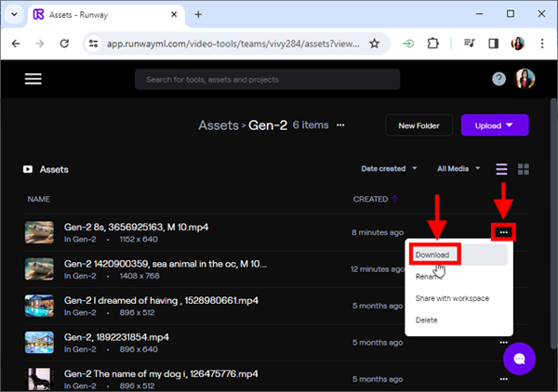Image resolution: width=558 pixels, height=392 pixels.
Task: Sort by the NAME column header
Action: point(38,199)
